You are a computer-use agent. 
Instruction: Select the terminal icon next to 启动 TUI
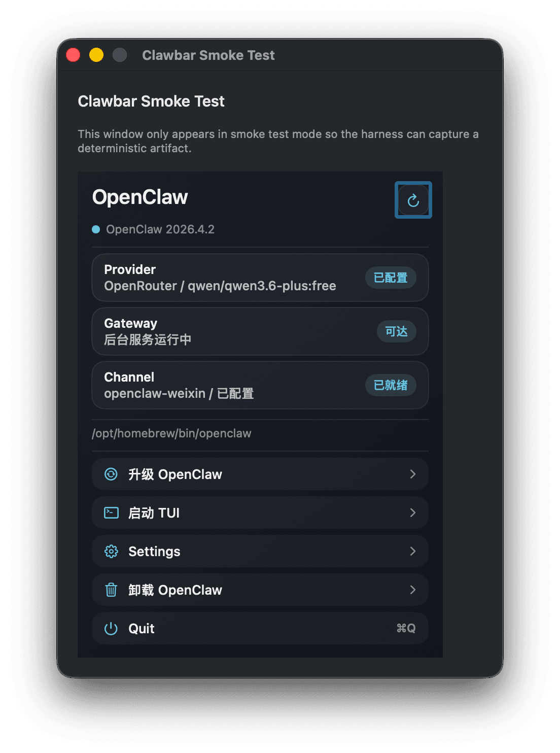click(111, 512)
